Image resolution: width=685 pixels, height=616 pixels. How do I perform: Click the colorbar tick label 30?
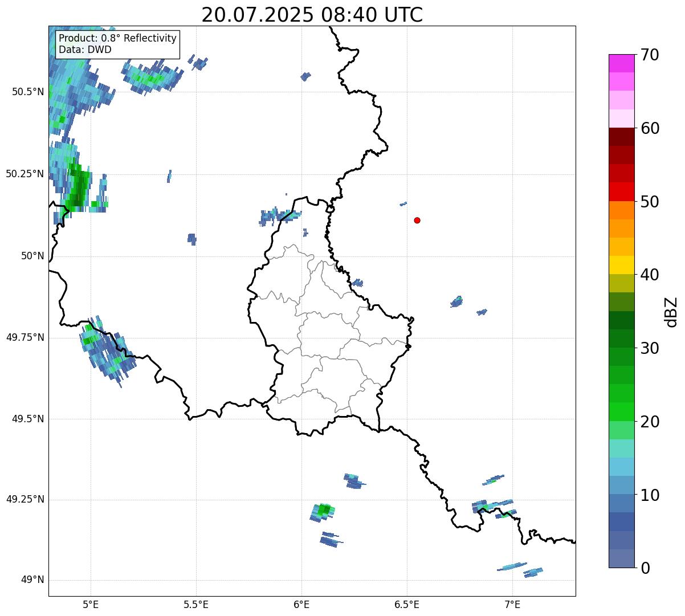point(650,348)
